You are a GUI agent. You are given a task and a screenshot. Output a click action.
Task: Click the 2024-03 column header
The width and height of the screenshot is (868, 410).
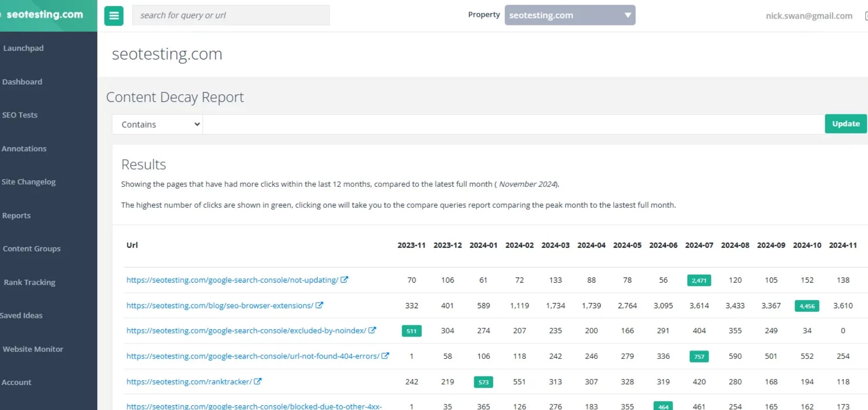point(555,245)
